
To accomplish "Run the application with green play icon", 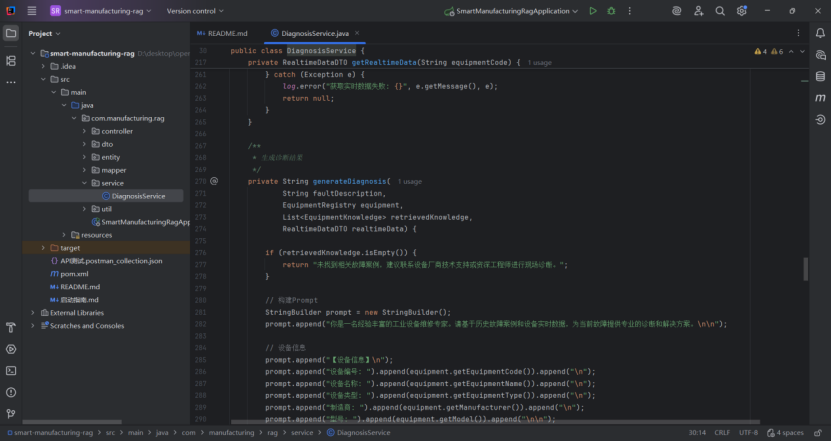I will pyautogui.click(x=593, y=11).
